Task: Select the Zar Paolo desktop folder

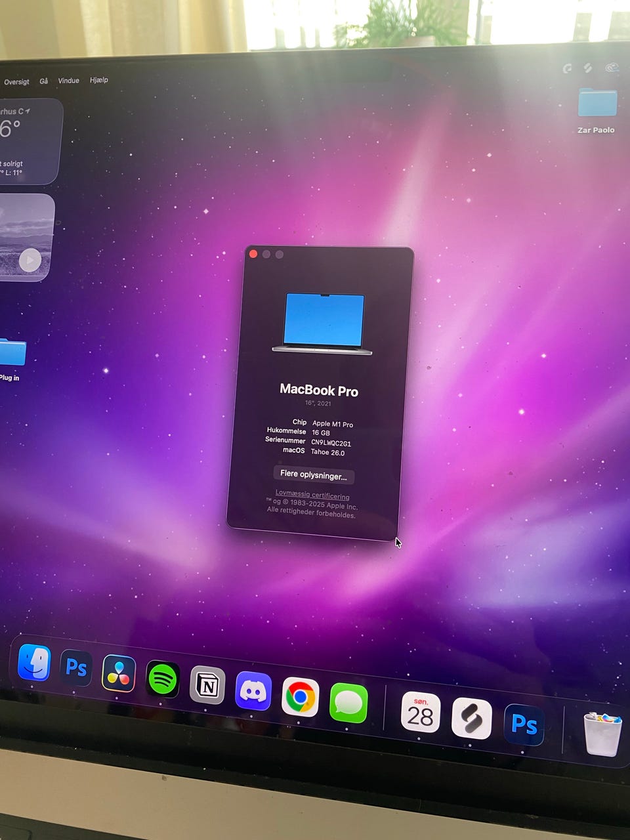Action: 597,110
